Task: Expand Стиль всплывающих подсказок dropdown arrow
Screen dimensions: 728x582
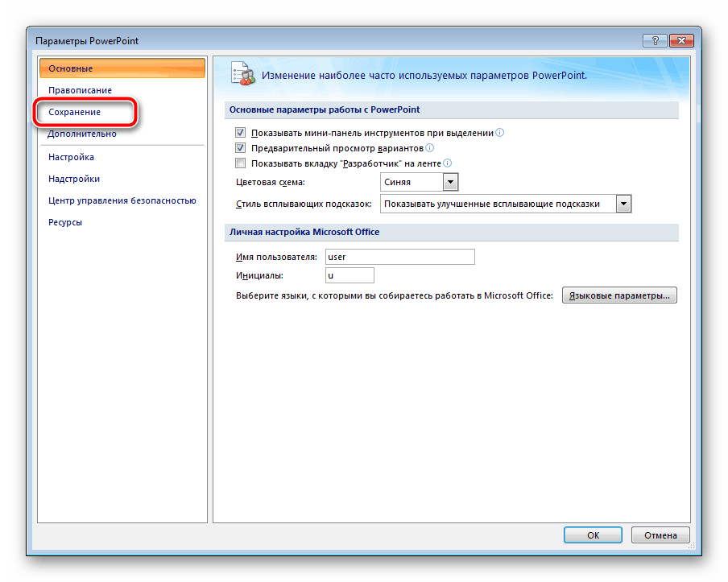Action: click(623, 204)
